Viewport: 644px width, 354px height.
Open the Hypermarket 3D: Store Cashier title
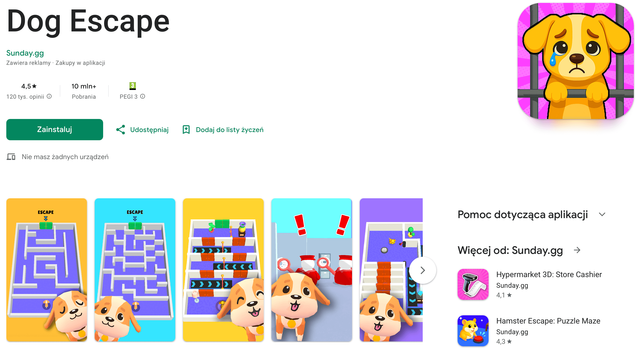point(549,274)
